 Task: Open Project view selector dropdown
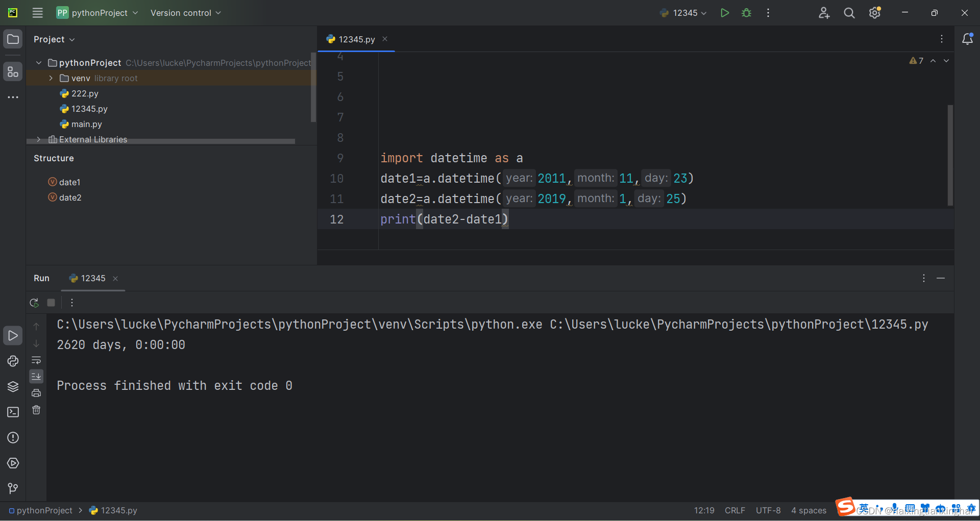[x=54, y=39]
